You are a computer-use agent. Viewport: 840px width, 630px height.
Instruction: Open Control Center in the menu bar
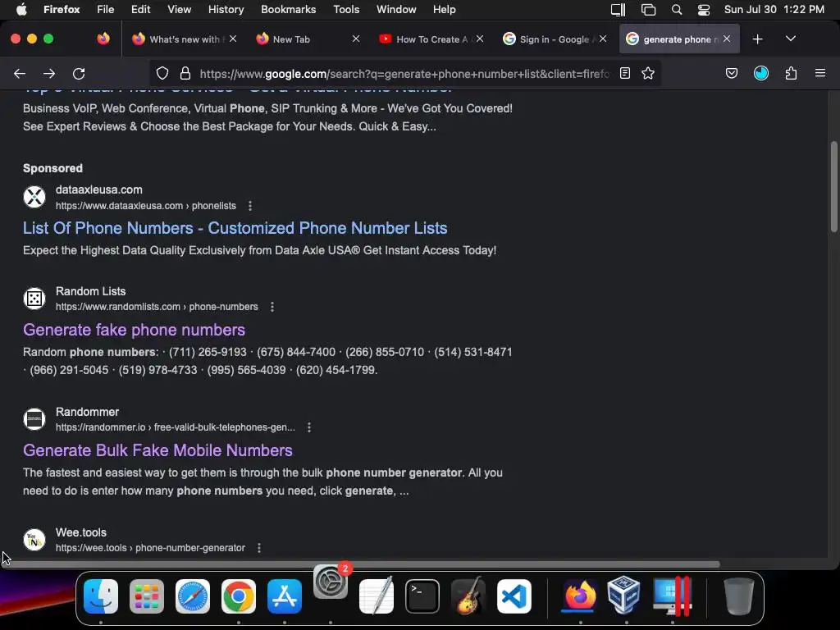704,10
